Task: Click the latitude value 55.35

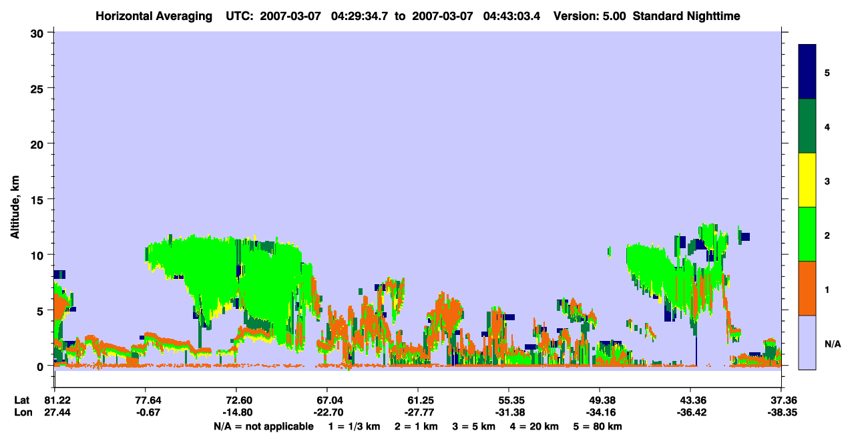Action: point(509,400)
